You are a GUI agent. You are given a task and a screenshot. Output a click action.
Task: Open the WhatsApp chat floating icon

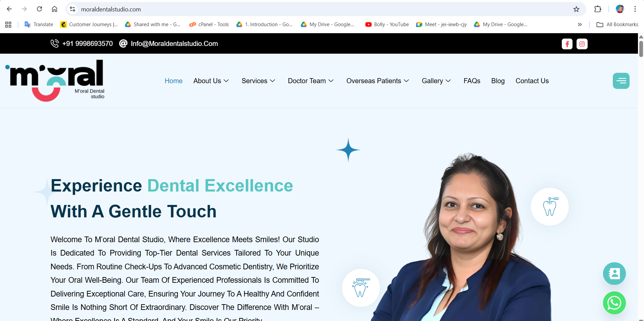point(614,303)
